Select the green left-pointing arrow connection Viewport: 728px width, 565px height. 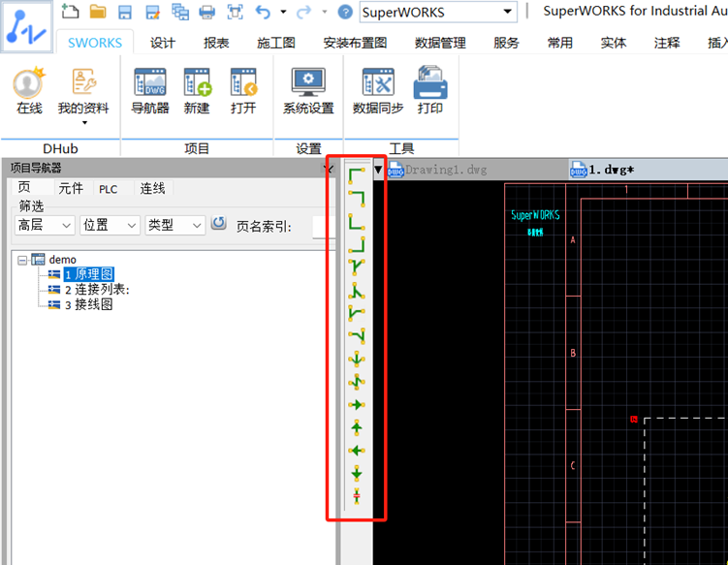357,451
